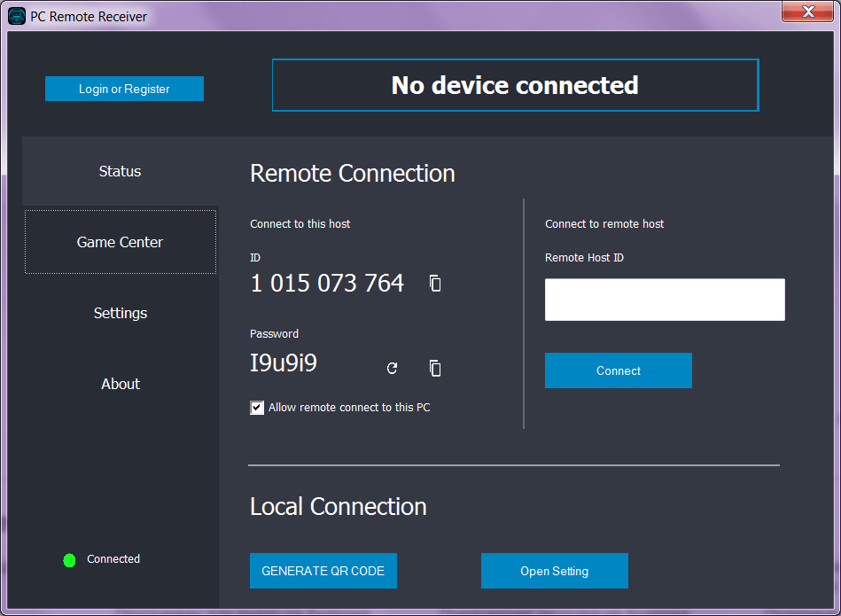The height and width of the screenshot is (616, 841).
Task: Close the PC Remote Receiver window
Action: point(808,12)
